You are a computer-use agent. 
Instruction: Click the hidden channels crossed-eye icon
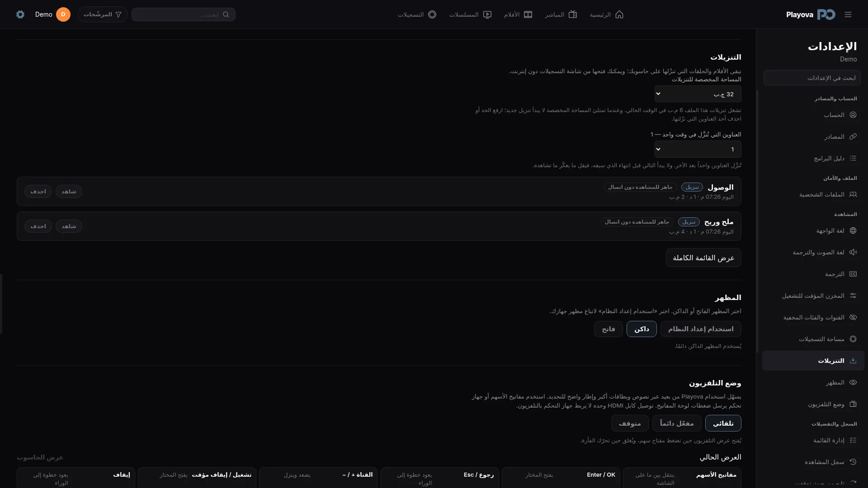coord(853,317)
